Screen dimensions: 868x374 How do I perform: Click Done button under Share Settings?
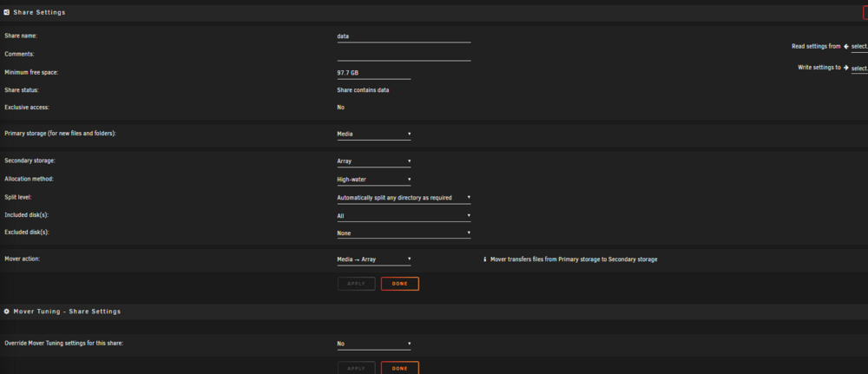[x=399, y=284]
